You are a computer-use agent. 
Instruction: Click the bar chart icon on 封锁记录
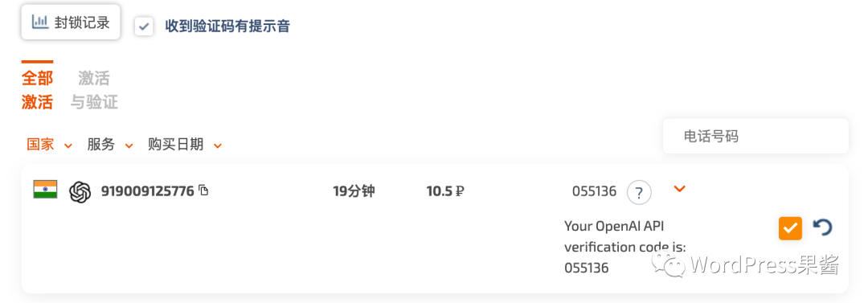click(40, 22)
